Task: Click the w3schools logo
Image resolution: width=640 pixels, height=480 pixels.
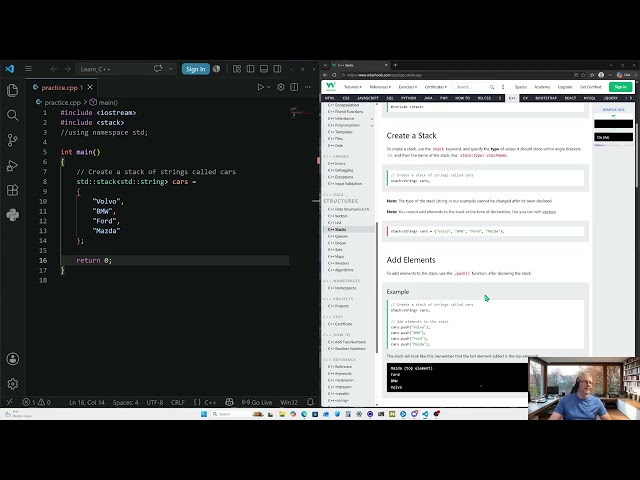Action: 331,87
